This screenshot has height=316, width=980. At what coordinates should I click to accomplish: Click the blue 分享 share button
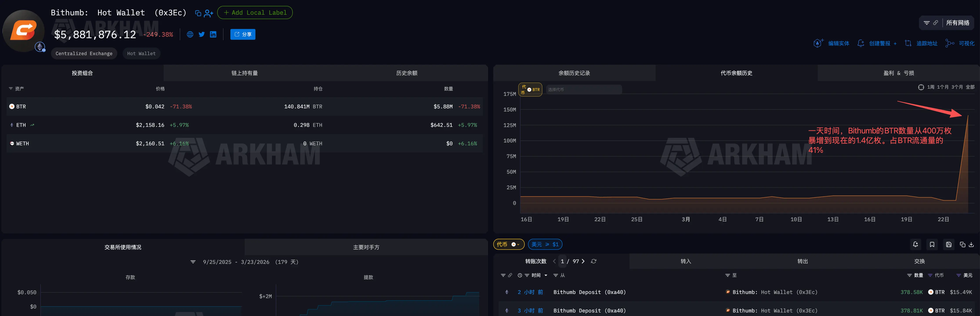[243, 34]
